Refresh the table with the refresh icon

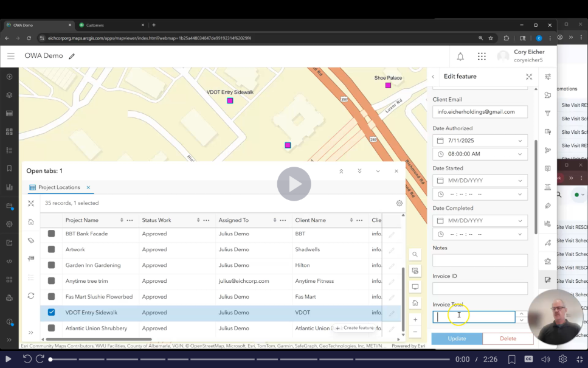(x=31, y=296)
